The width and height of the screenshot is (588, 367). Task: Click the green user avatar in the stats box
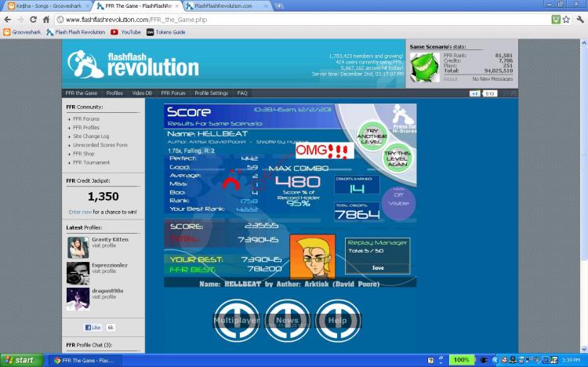tap(422, 64)
